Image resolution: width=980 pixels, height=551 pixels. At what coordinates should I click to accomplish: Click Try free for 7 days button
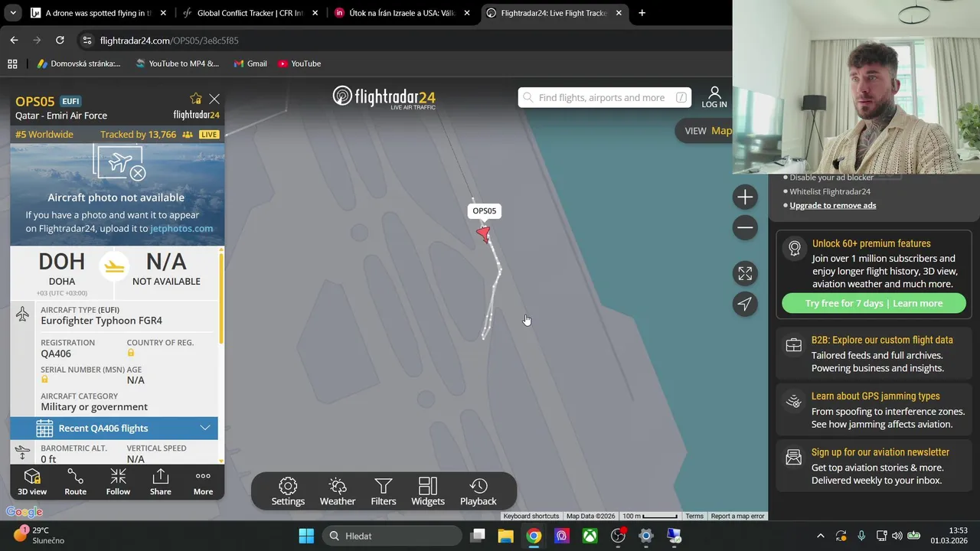[x=874, y=303]
